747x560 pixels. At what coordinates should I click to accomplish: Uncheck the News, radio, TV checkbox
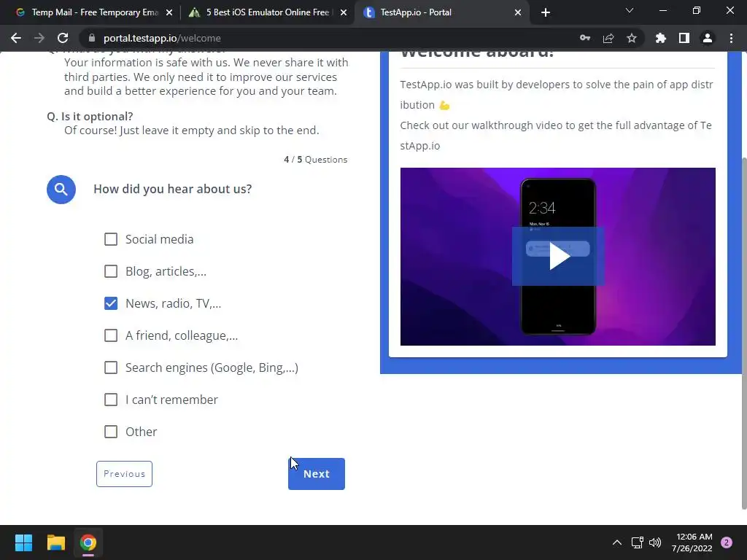coord(111,303)
